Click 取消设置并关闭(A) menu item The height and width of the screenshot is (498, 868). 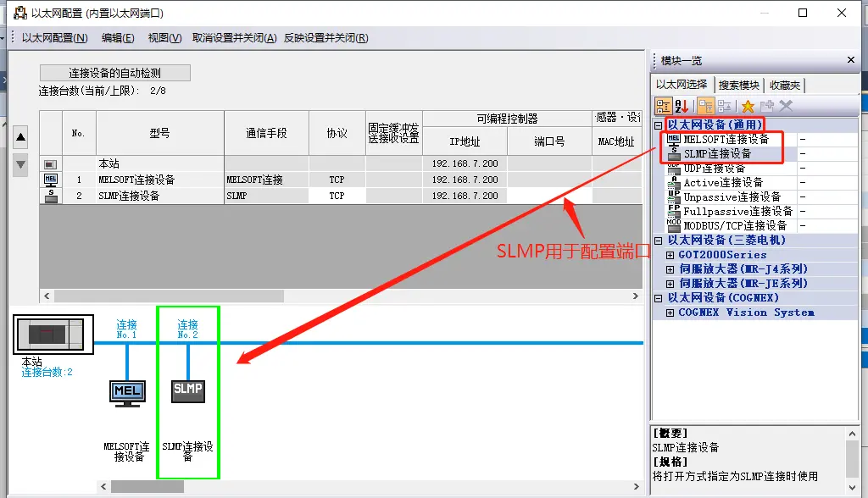click(235, 37)
